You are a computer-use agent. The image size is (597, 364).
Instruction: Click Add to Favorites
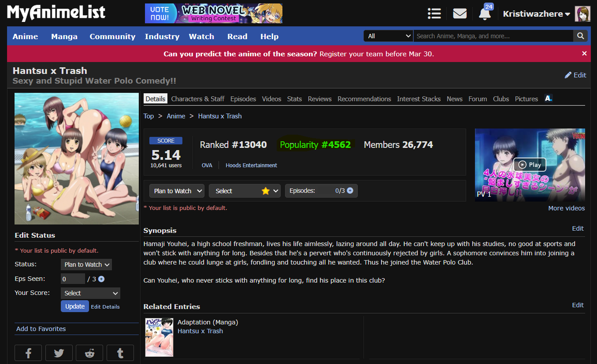pyautogui.click(x=41, y=329)
